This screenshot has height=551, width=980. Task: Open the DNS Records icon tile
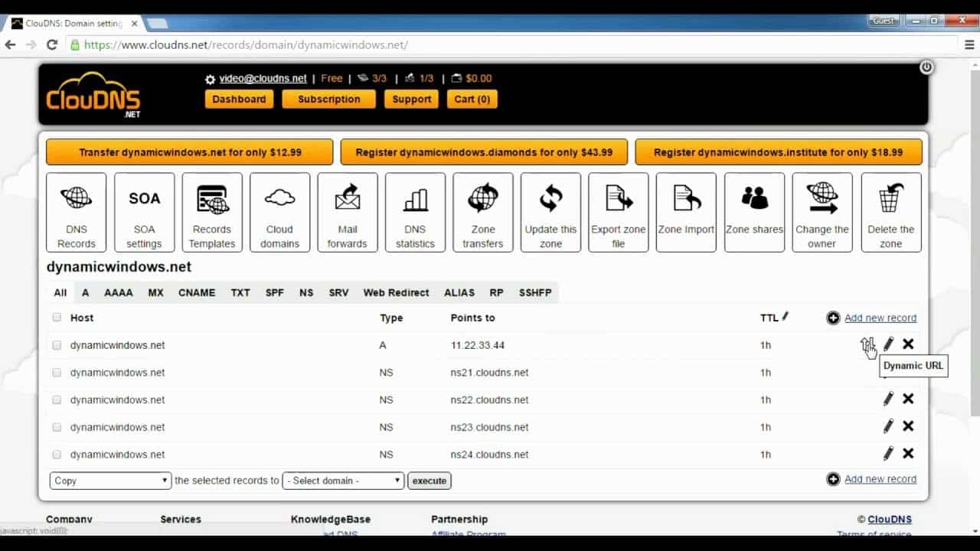tap(77, 212)
